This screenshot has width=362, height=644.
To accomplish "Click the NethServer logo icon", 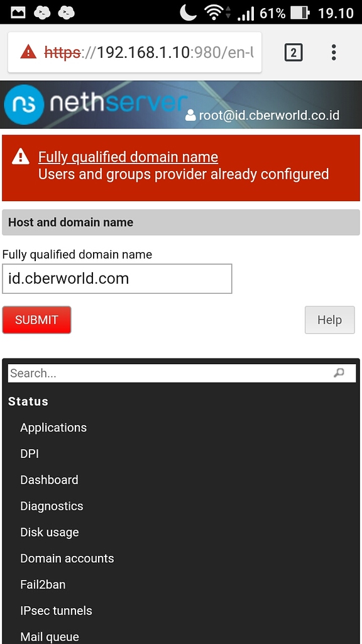I will click(x=20, y=104).
